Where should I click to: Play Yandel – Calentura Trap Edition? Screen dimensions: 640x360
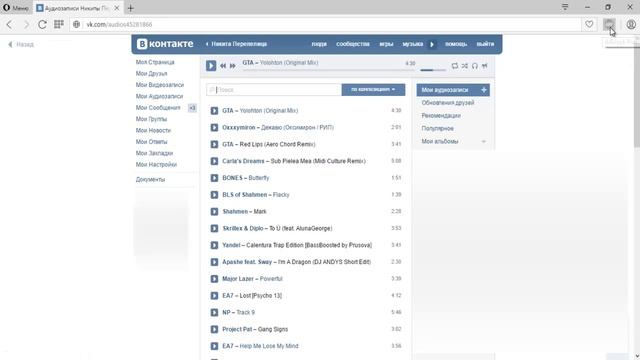pyautogui.click(x=214, y=245)
